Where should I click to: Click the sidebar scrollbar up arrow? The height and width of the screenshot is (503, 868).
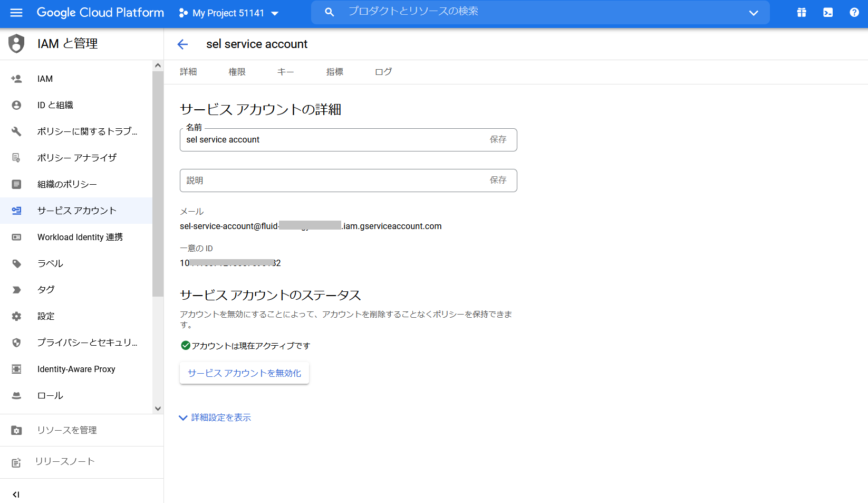[x=158, y=65]
